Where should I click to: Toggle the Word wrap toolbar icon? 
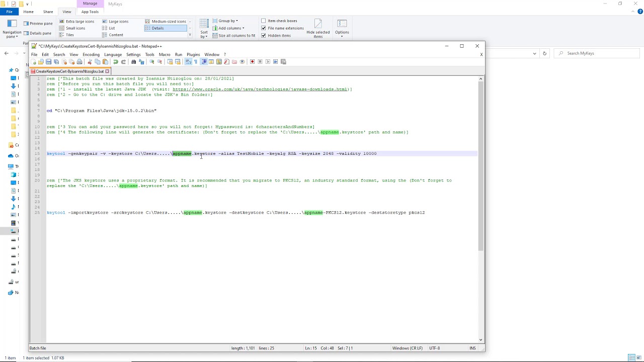pyautogui.click(x=188, y=62)
